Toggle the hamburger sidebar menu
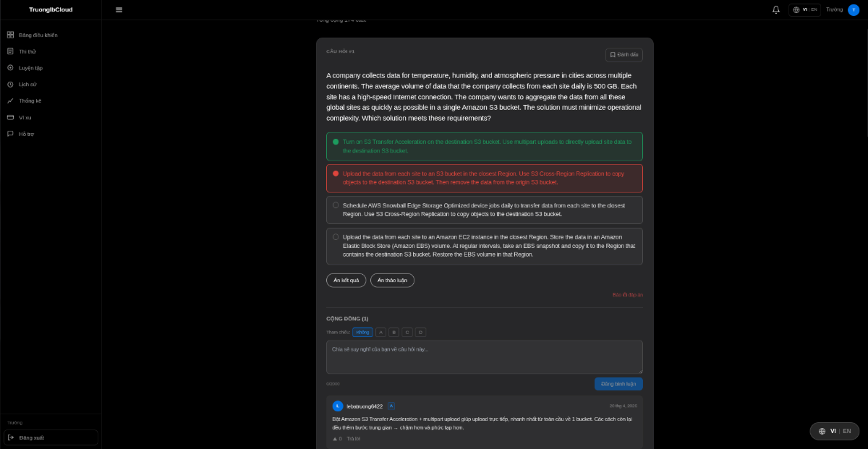The image size is (868, 449). coord(119,10)
